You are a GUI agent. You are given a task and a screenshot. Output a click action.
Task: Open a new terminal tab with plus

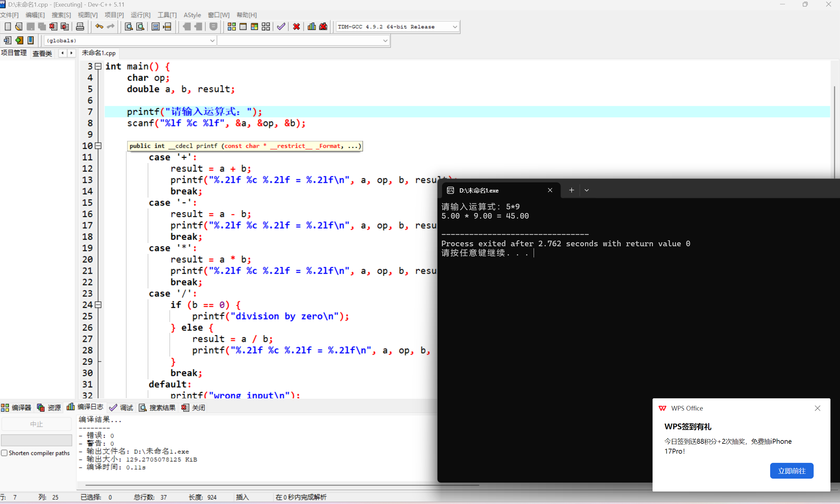pos(572,190)
